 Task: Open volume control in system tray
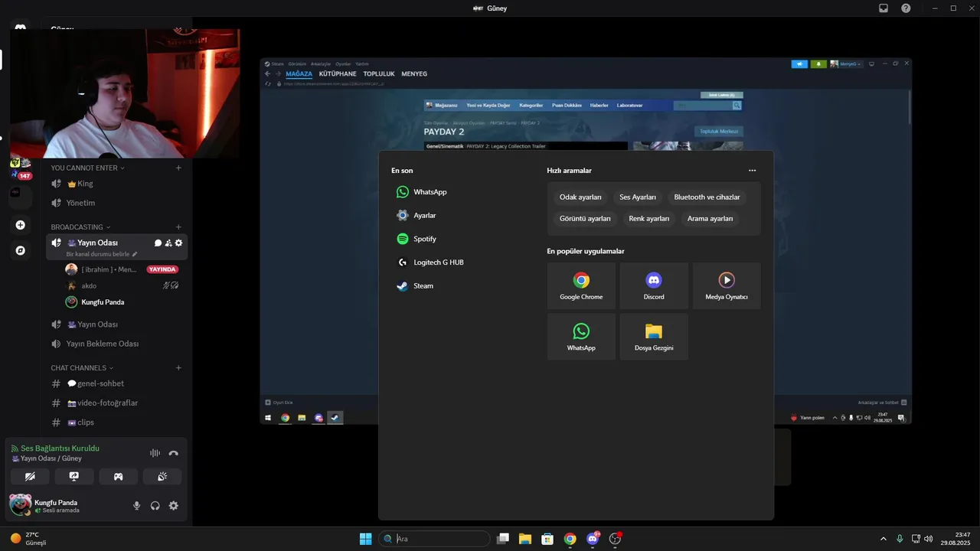[x=929, y=539]
